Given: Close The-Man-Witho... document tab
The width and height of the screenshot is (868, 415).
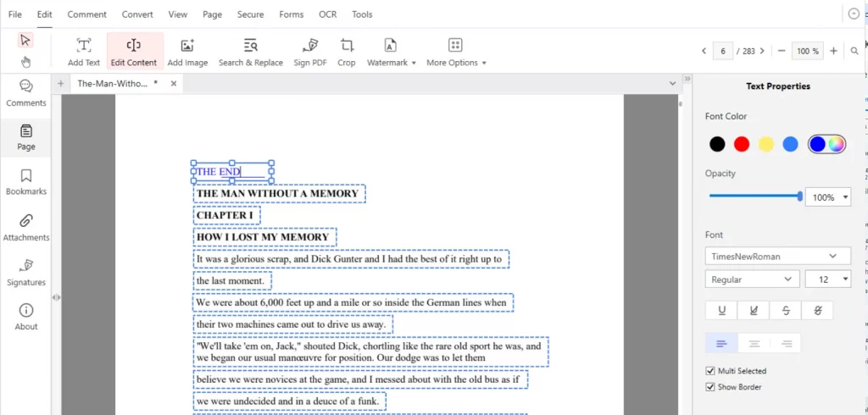Looking at the screenshot, I should [173, 84].
